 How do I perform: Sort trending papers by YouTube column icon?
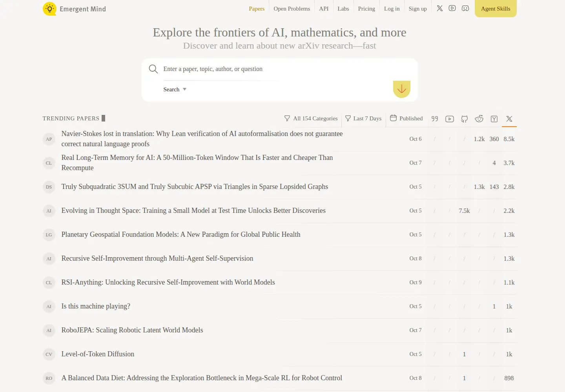450,119
